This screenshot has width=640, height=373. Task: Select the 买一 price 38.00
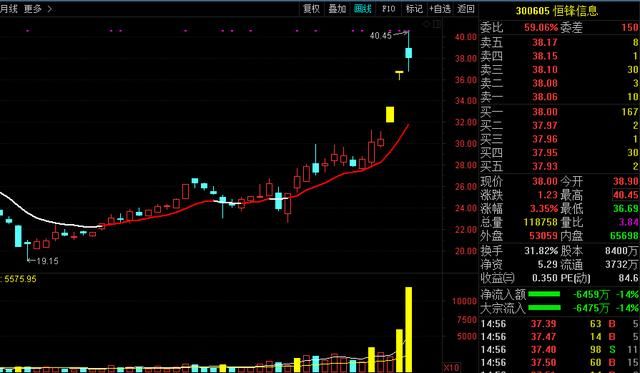point(544,112)
